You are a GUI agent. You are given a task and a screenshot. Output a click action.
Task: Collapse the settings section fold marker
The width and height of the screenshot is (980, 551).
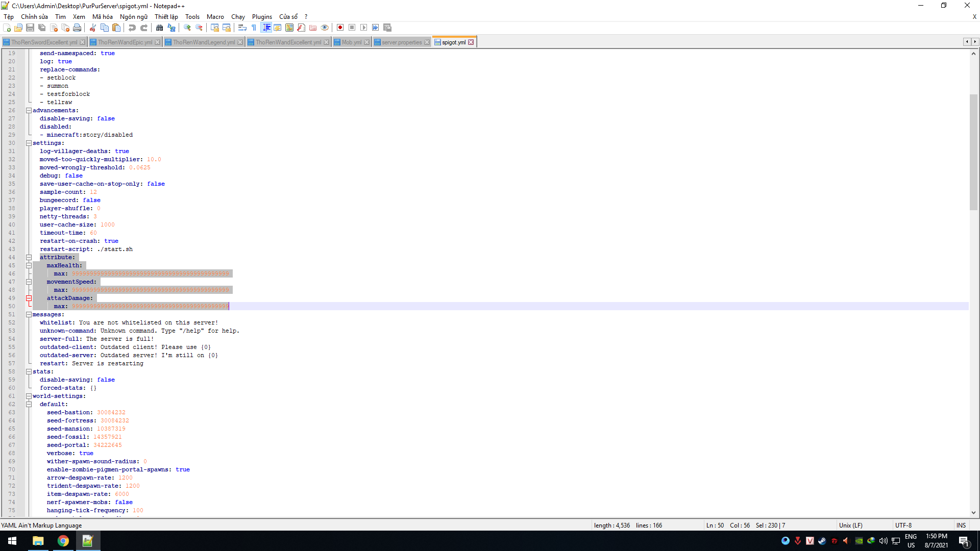click(x=29, y=143)
